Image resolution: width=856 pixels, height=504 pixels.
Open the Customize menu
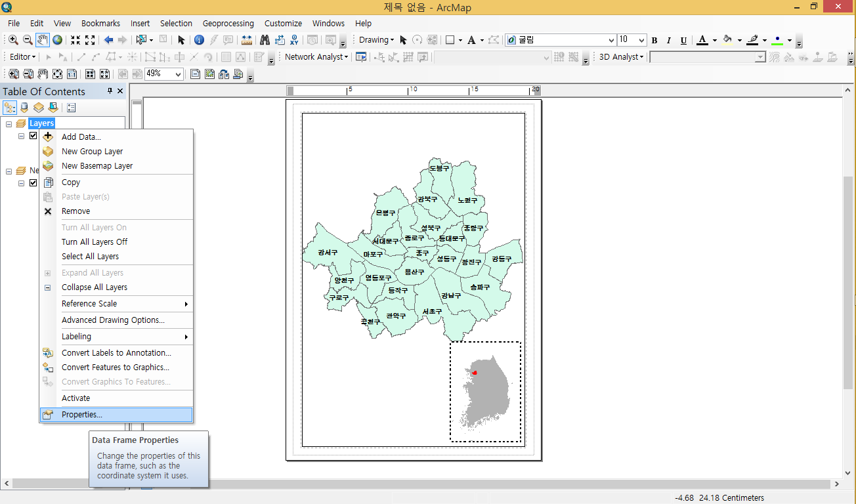(284, 23)
